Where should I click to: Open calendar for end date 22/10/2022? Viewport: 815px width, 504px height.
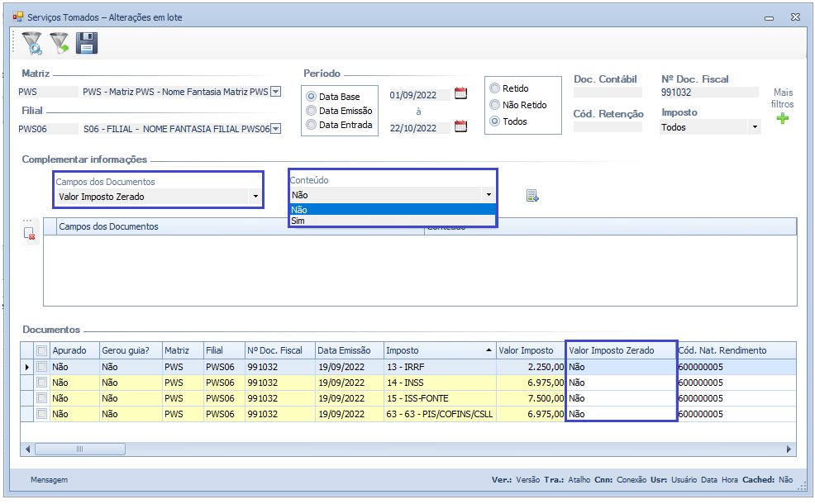coord(461,126)
